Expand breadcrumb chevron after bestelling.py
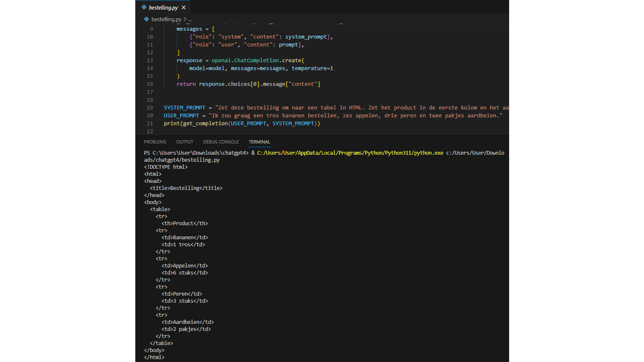The height and width of the screenshot is (362, 644). click(x=185, y=19)
